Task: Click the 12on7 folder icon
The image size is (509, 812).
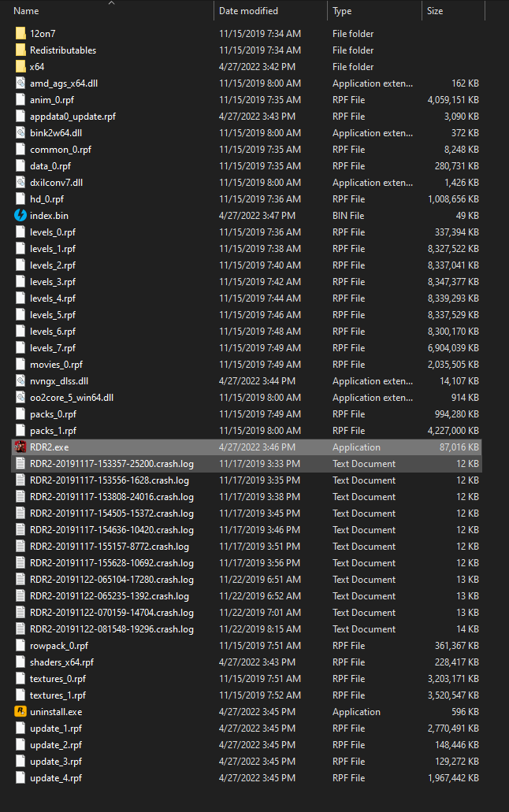Action: (x=20, y=34)
